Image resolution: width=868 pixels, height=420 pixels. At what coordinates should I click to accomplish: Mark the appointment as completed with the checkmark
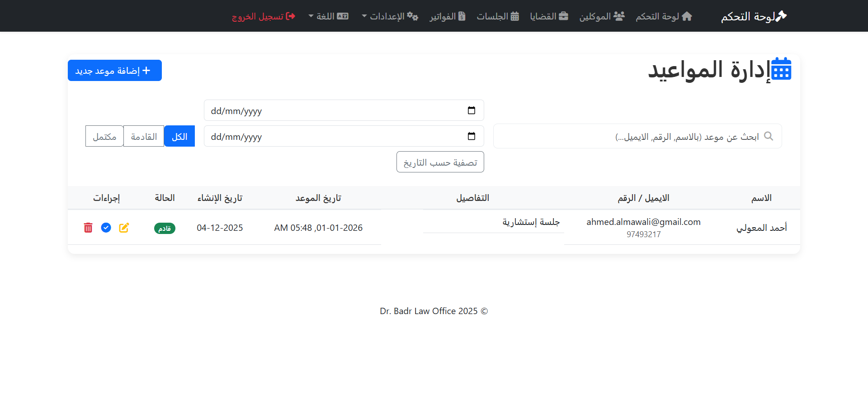pyautogui.click(x=106, y=228)
